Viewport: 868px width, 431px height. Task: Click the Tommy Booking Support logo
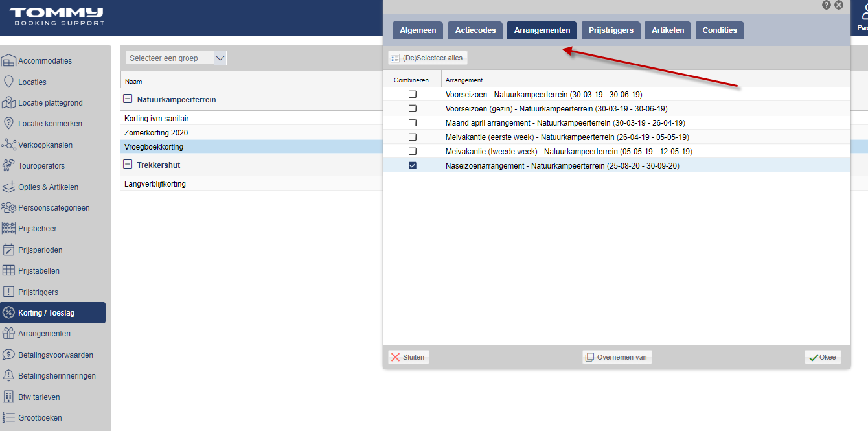coord(56,17)
